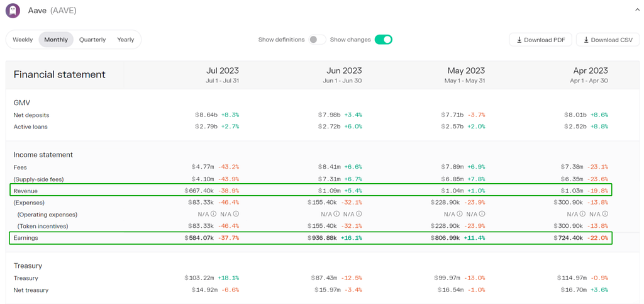Click the Active loans row label

click(x=30, y=127)
